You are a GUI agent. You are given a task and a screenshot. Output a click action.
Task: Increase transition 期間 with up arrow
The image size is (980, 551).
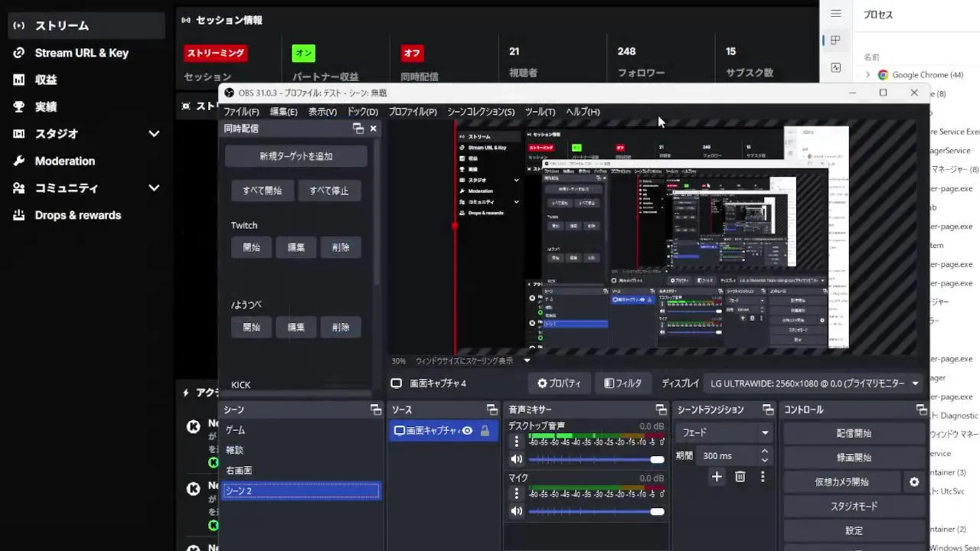tap(764, 452)
